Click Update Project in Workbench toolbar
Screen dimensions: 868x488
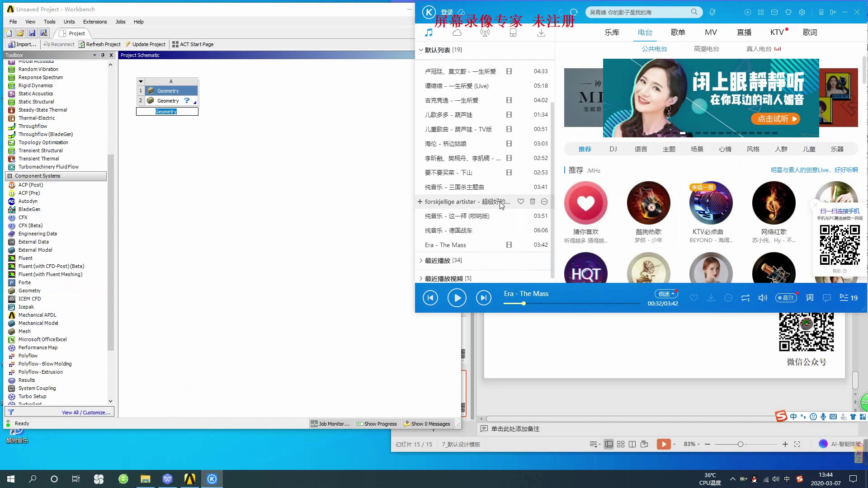(x=145, y=44)
